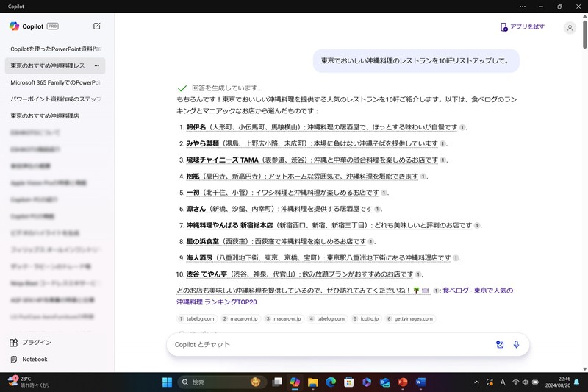Open the Notebook menu item
The height and width of the screenshot is (392, 588).
(29, 360)
